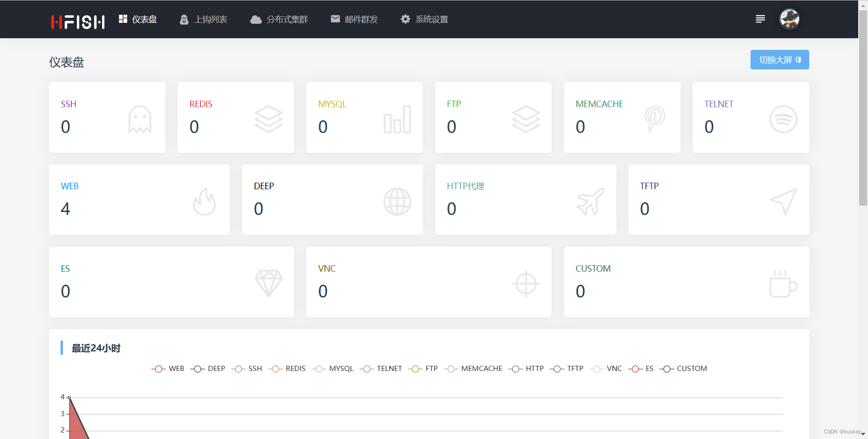Click the flame icon in WEB card
Screen dimensions: 868x439
click(x=204, y=201)
